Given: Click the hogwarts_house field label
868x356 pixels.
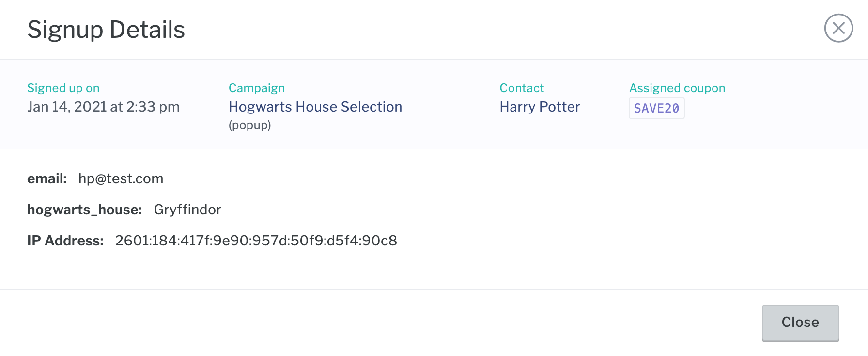Looking at the screenshot, I should 84,210.
